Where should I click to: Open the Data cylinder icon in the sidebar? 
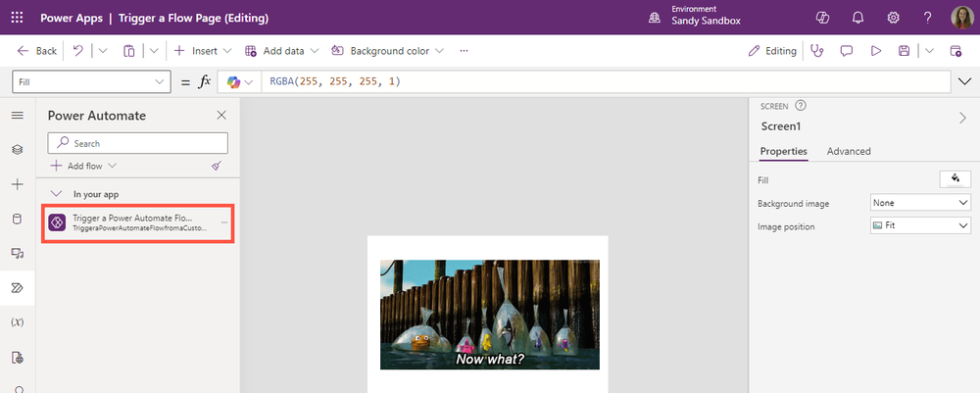(18, 219)
